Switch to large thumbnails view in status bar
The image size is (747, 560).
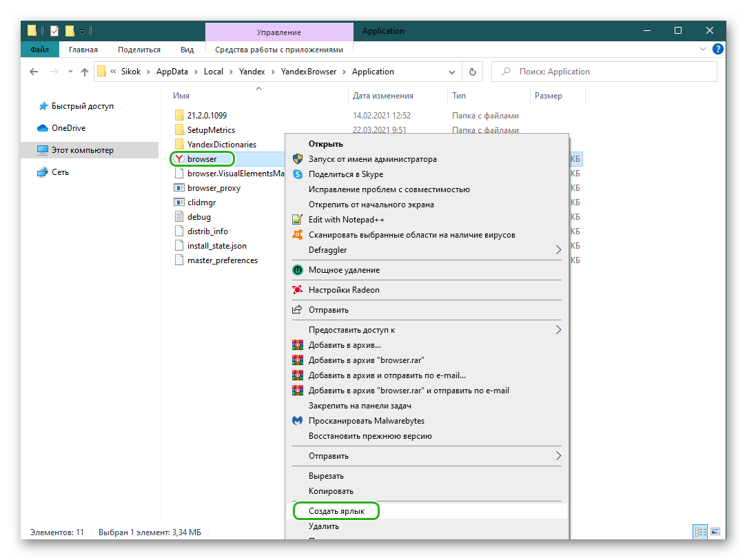715,532
